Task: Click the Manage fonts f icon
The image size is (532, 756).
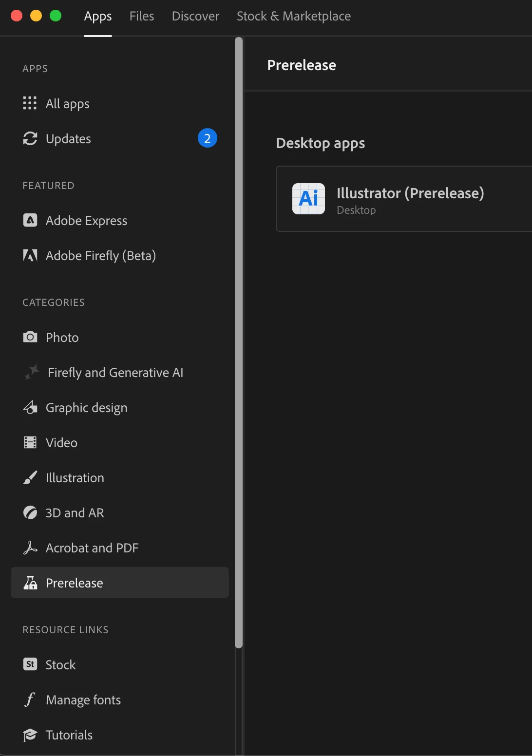Action: (30, 699)
